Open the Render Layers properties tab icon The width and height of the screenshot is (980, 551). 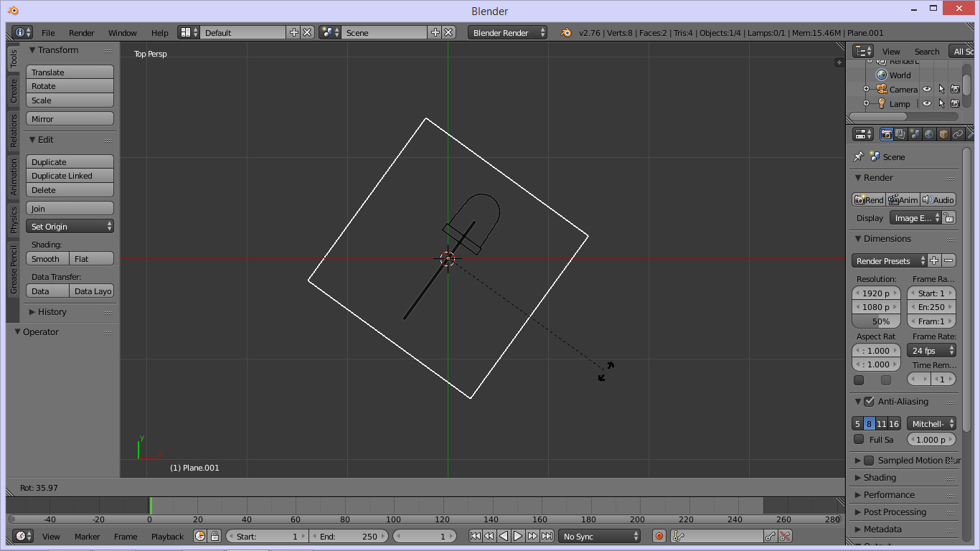point(900,134)
